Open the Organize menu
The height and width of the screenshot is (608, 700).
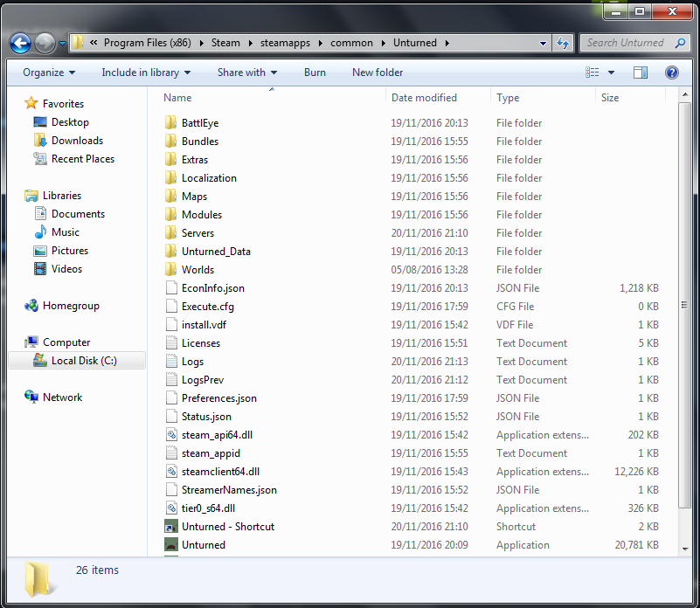pyautogui.click(x=49, y=73)
